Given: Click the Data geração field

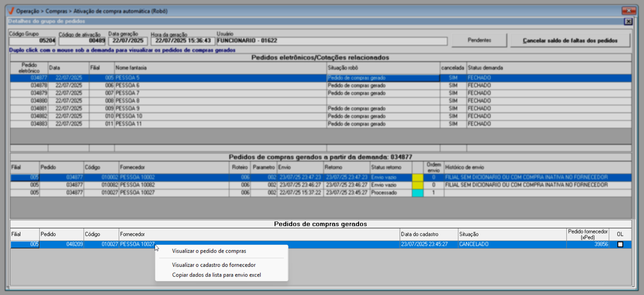Looking at the screenshot, I should point(128,41).
